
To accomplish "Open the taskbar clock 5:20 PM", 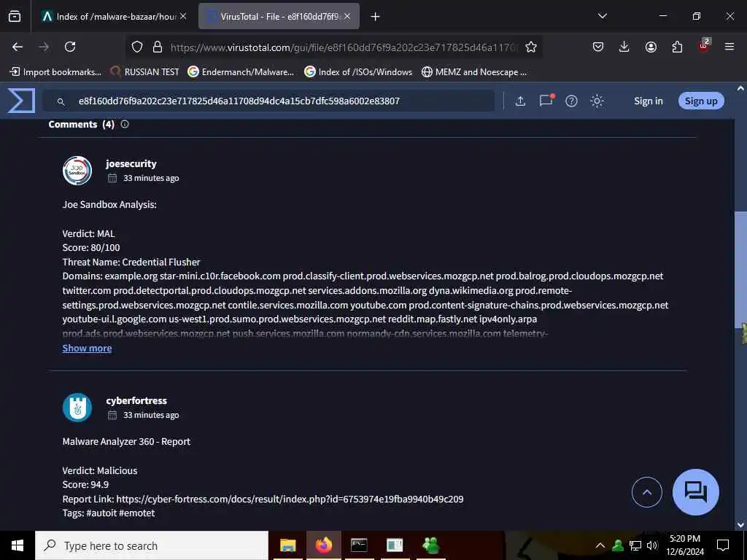I will [685, 545].
